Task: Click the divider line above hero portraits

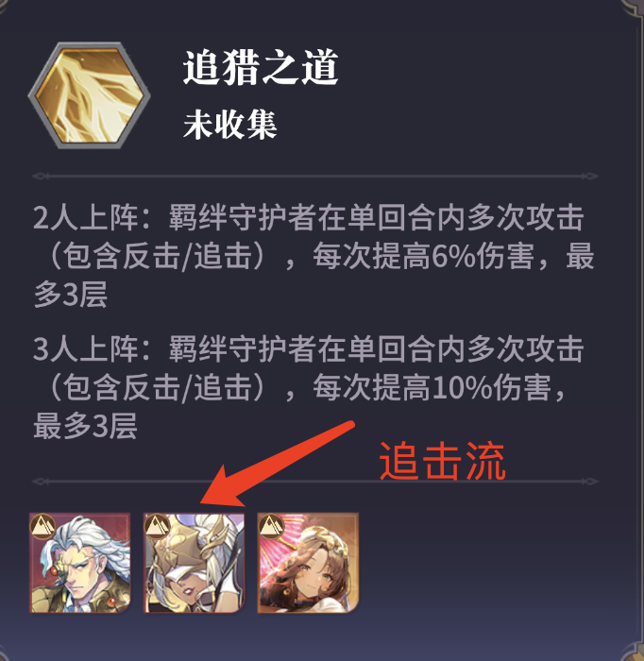Action: point(315,482)
